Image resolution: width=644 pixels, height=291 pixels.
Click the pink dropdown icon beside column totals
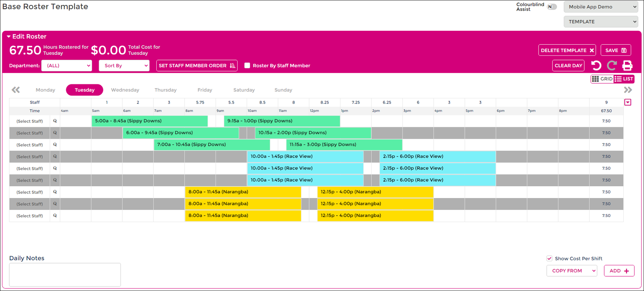tap(628, 102)
